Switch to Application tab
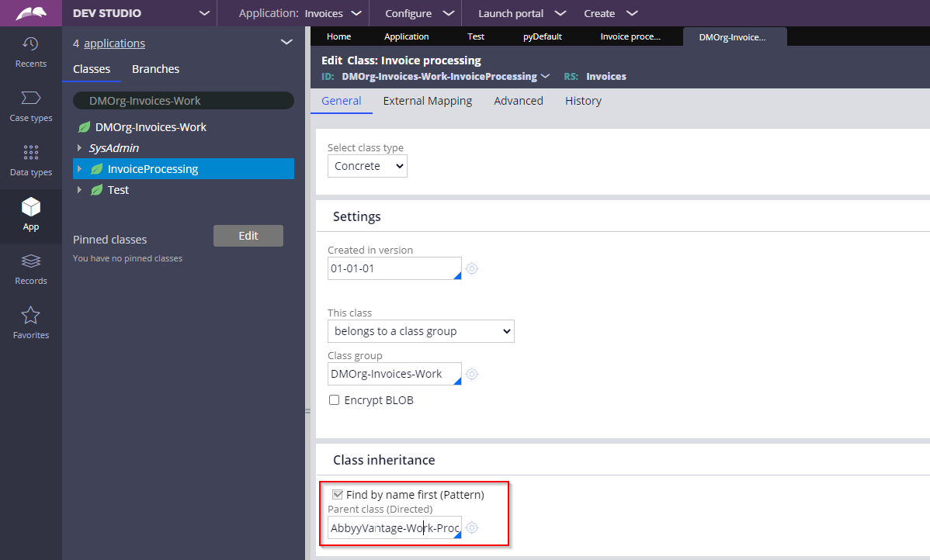The height and width of the screenshot is (560, 930). [406, 36]
